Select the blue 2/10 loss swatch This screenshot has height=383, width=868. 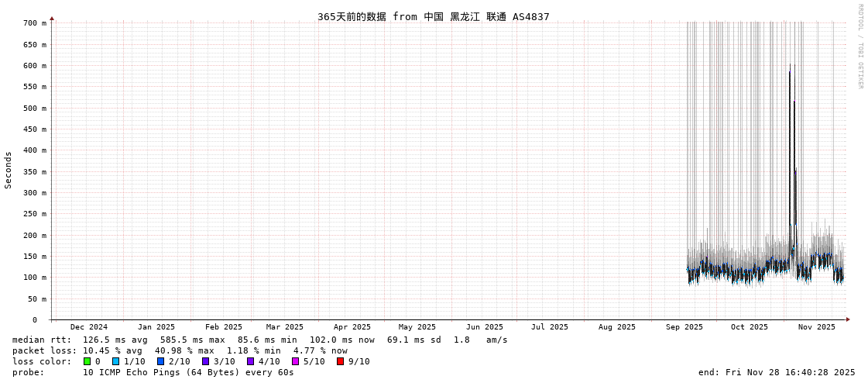click(x=160, y=361)
